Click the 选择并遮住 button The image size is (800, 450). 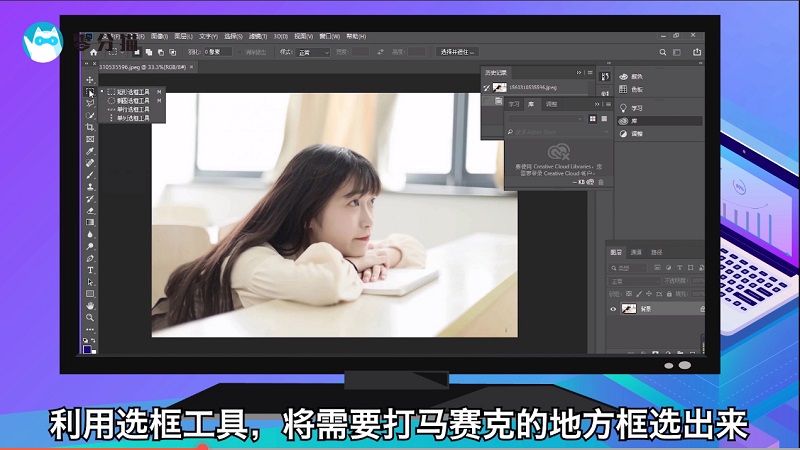pyautogui.click(x=458, y=52)
